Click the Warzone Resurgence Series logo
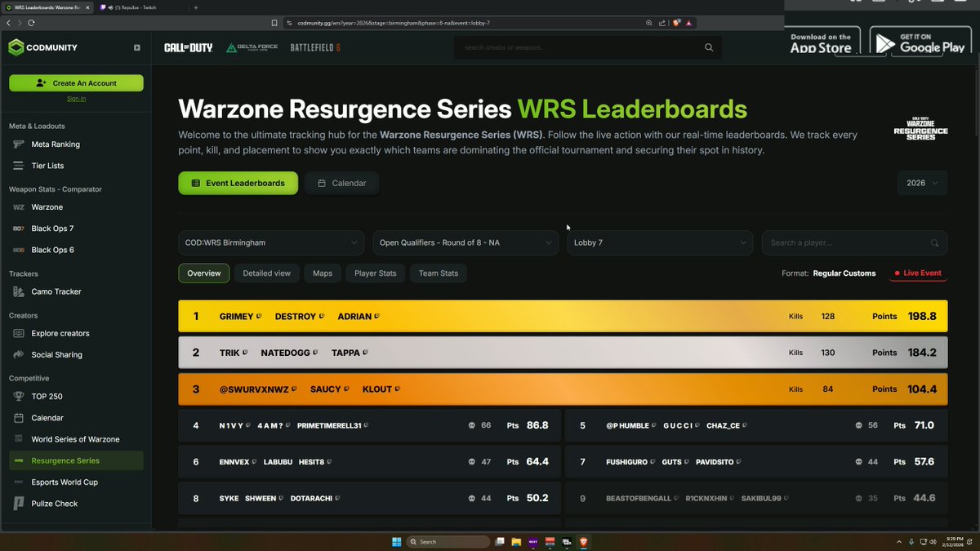The image size is (980, 551). [x=920, y=127]
